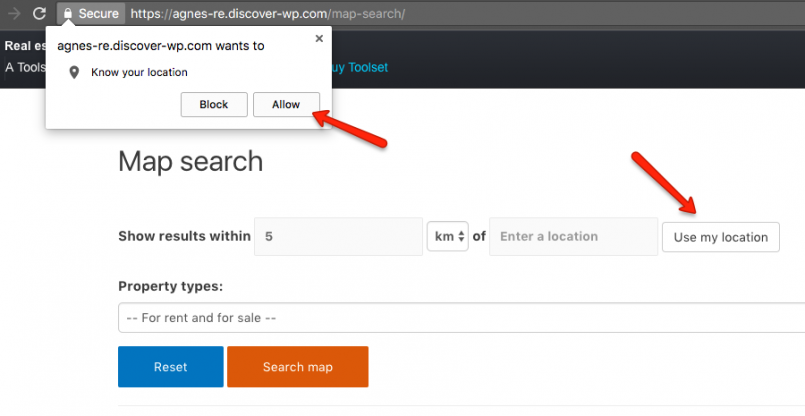Close the location permission popup
The image size is (805, 416).
(x=319, y=39)
